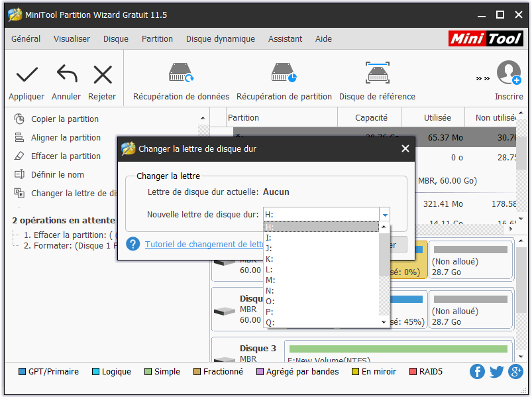Image resolution: width=532 pixels, height=397 pixels.
Task: Click Copier la partition icon
Action: coord(19,119)
